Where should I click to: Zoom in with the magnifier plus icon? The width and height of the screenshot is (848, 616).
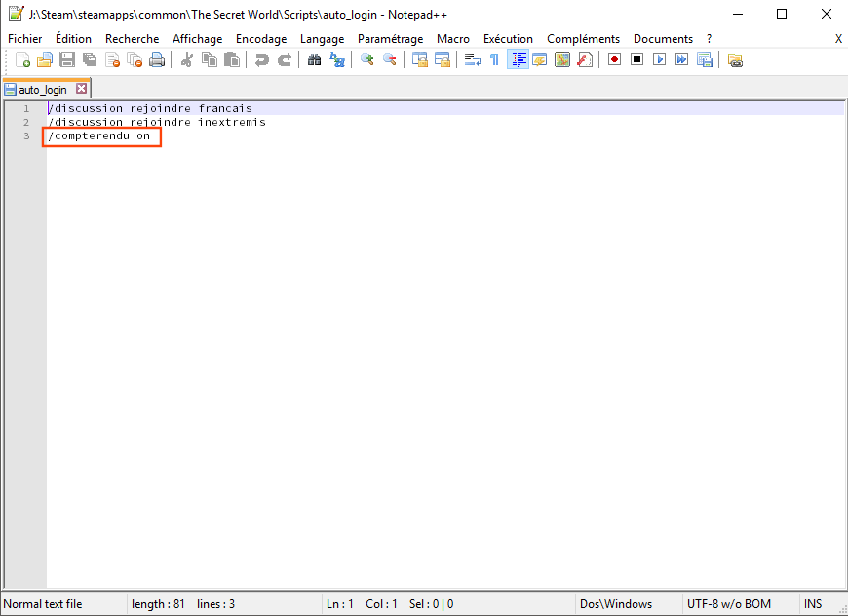(x=367, y=59)
